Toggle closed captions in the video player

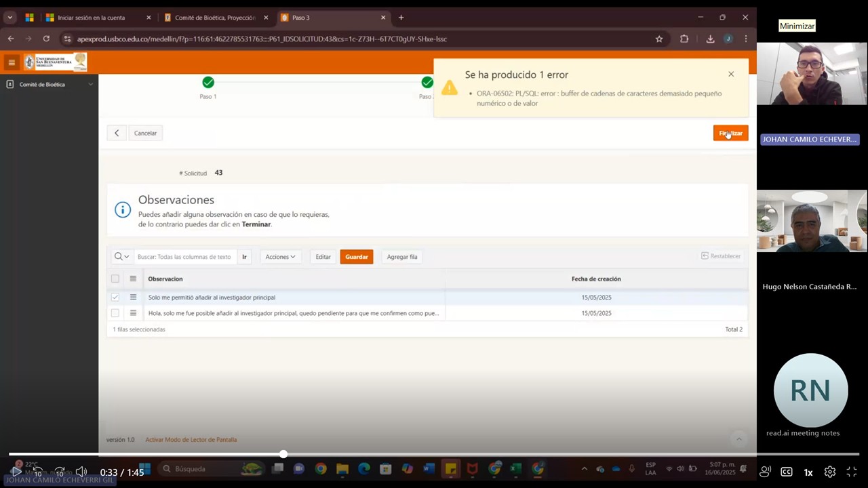point(787,472)
